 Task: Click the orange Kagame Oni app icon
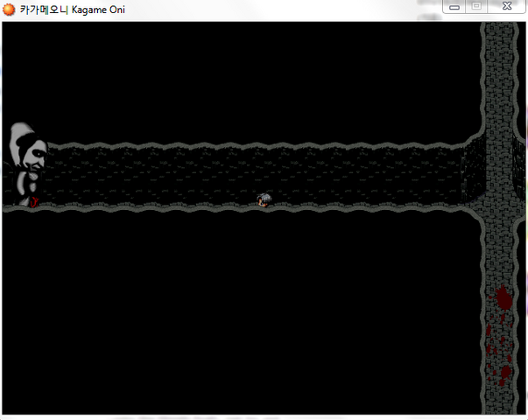(x=9, y=10)
